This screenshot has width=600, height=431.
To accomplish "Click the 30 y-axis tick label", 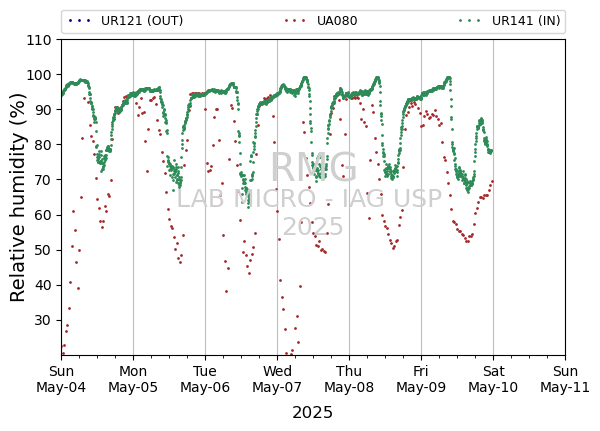I will coord(43,321).
